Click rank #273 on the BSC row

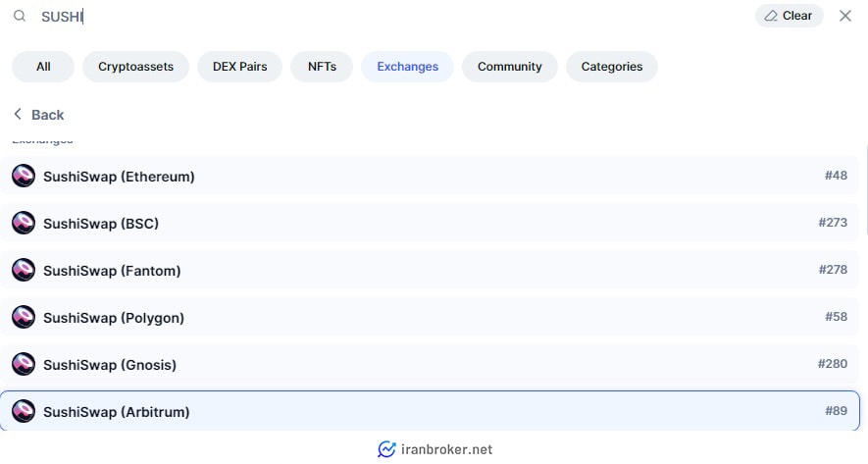point(833,223)
